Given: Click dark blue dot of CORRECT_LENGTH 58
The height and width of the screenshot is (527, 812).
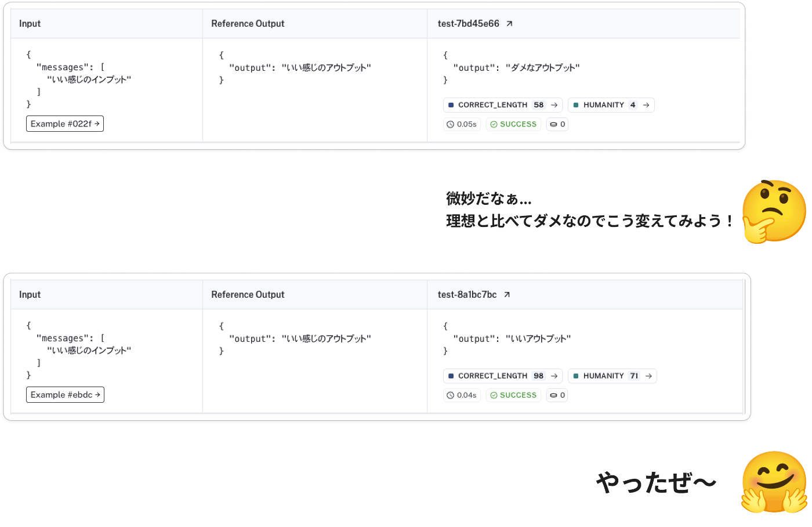Looking at the screenshot, I should point(451,105).
